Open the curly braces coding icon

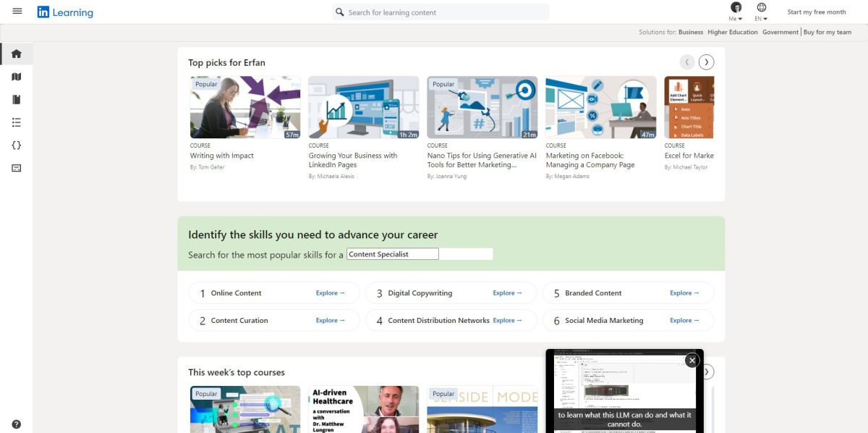[16, 145]
